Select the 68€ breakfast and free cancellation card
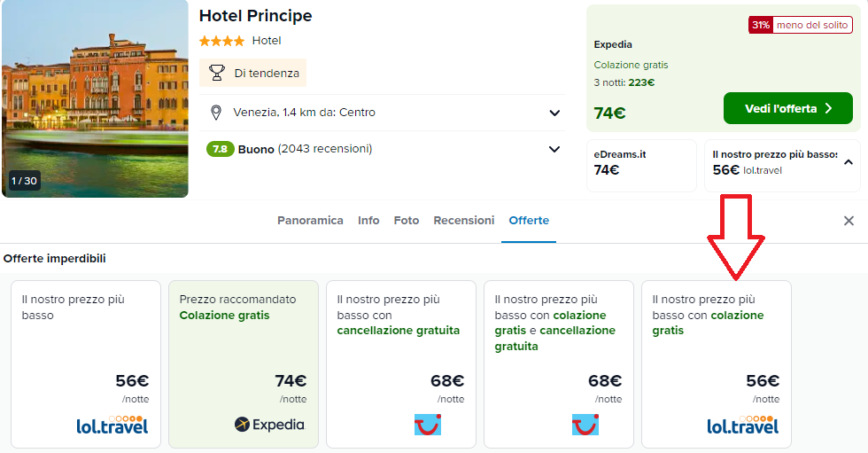Screen dimensions: 868x453 click(x=558, y=363)
